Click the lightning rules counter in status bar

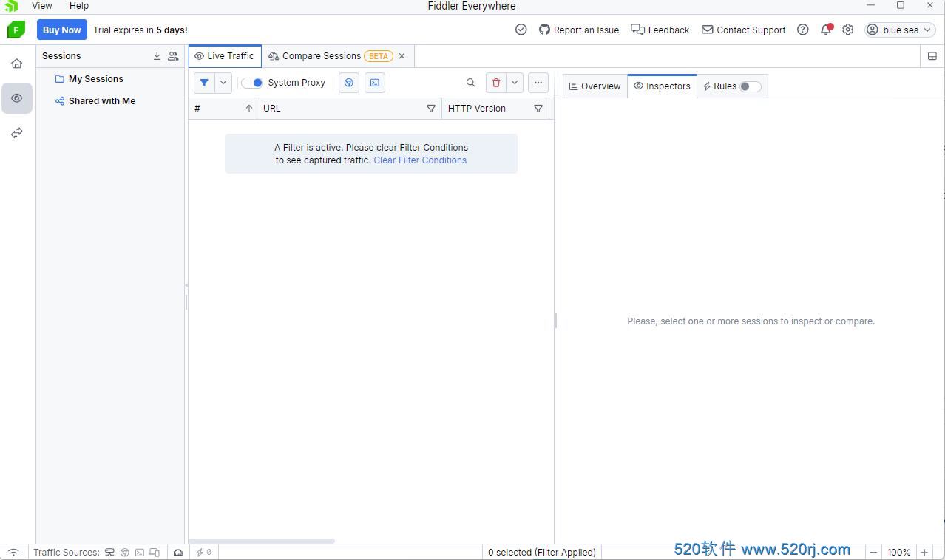[x=204, y=552]
